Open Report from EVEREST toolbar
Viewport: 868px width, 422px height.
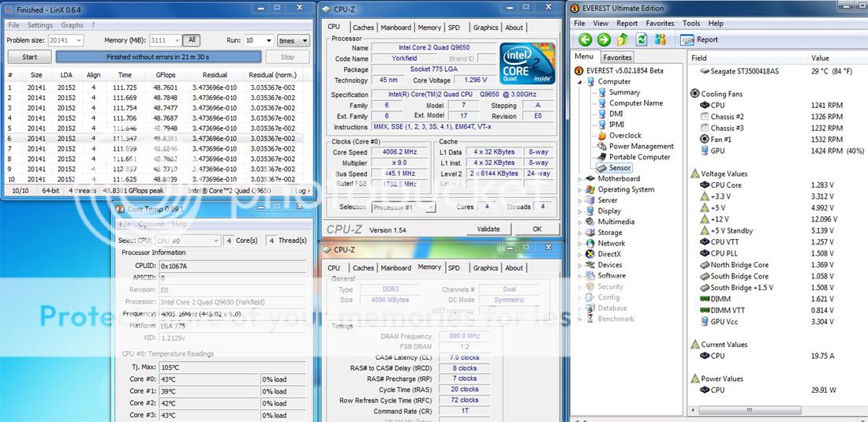pos(699,39)
